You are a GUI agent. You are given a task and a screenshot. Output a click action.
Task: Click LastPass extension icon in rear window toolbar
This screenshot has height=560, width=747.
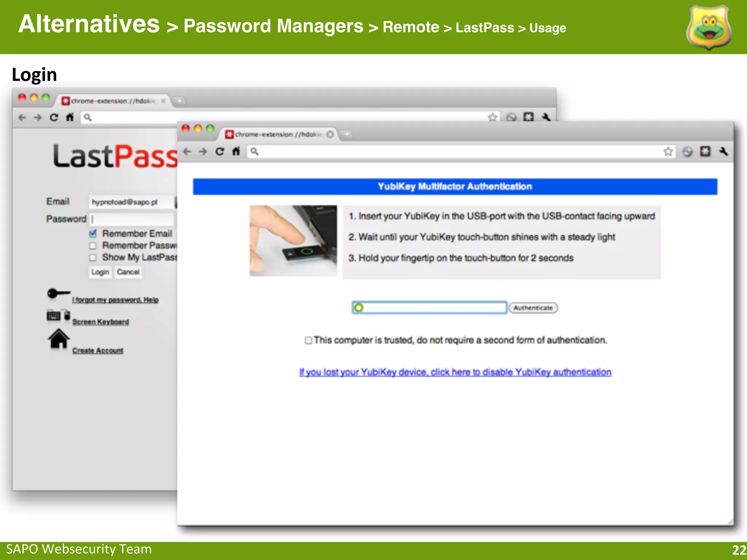pyautogui.click(x=529, y=117)
